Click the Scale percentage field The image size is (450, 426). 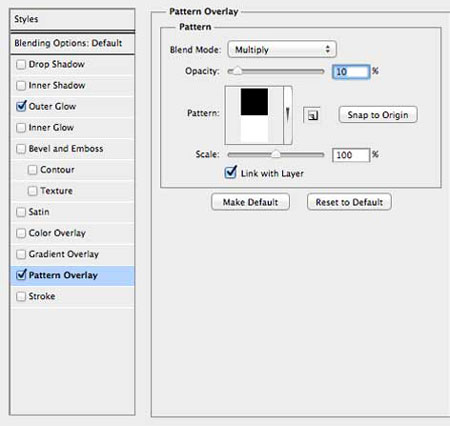(351, 155)
